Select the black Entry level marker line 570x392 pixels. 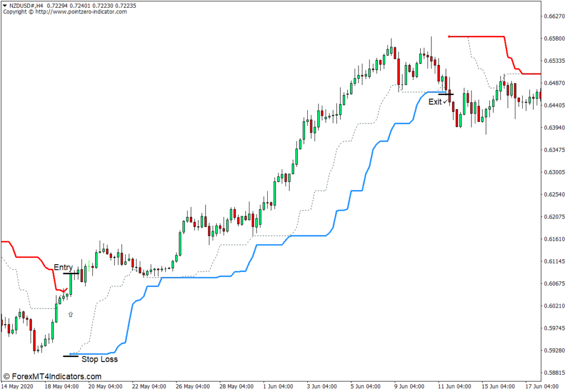pos(71,273)
